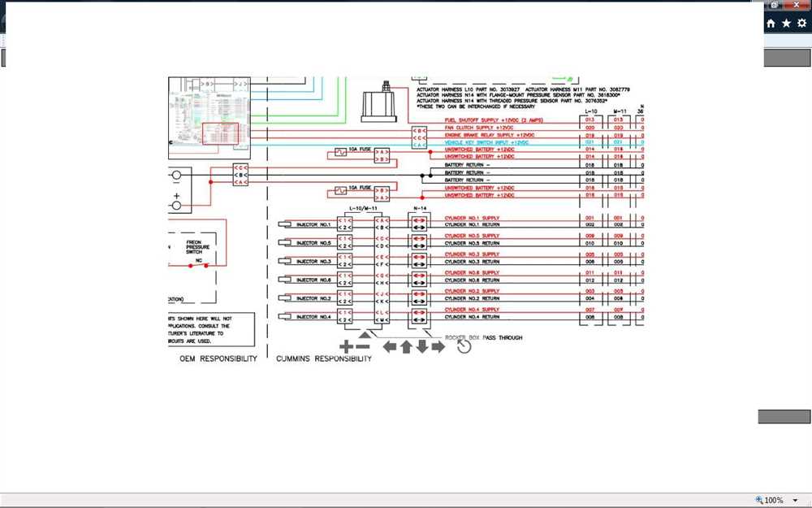The width and height of the screenshot is (812, 508).
Task: Go to the browser home page
Action: pos(771,24)
